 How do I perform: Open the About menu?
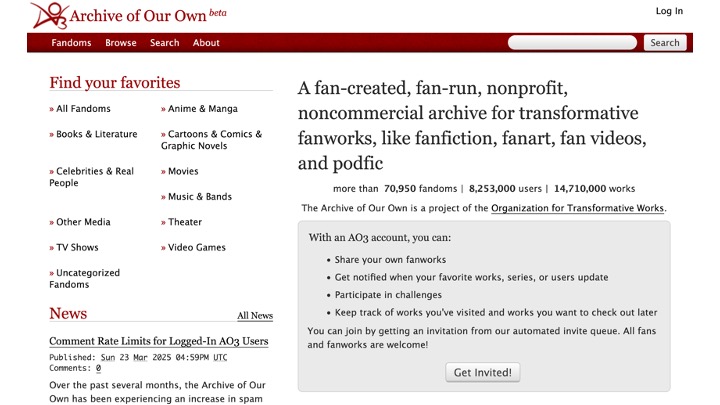point(206,43)
